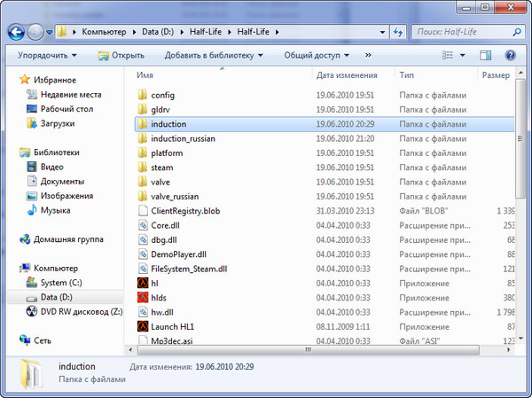Click Компьютер in the address breadcrumb

tap(104, 32)
